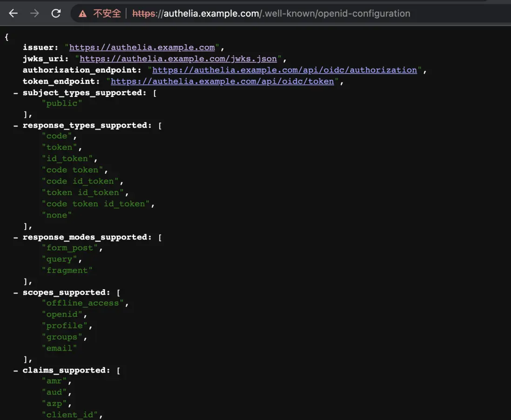511x420 pixels.
Task: Focus the address bar URL field
Action: click(x=279, y=14)
